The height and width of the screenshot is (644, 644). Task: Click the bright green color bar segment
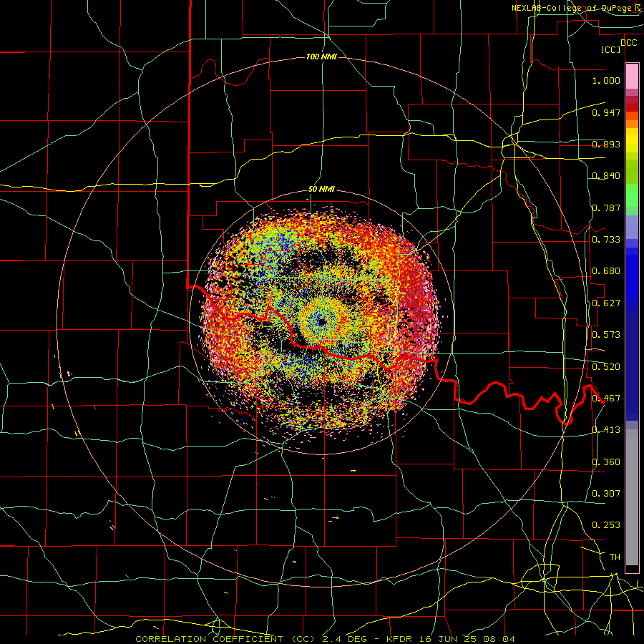coord(632,195)
